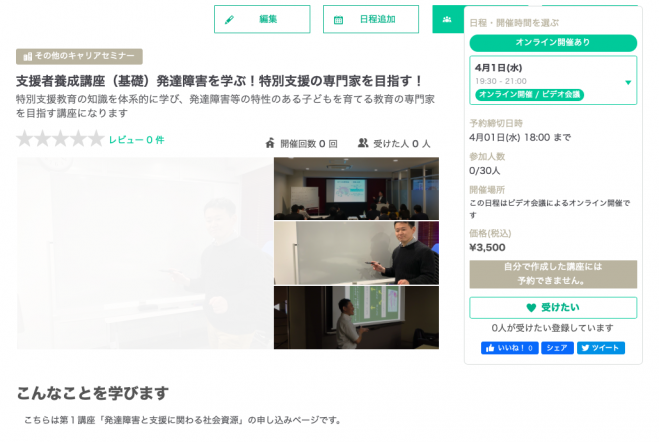659x442 pixels.
Task: Click the 0人が受けたい登録しています text
Action: click(x=553, y=328)
